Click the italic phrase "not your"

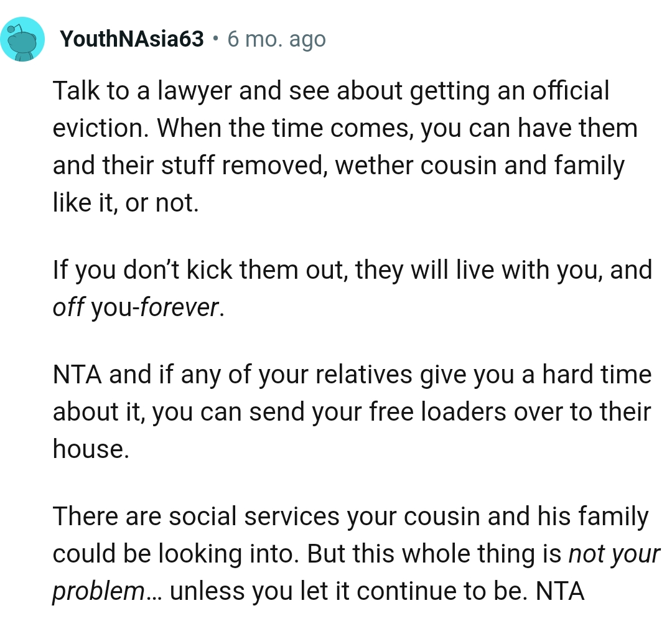(x=614, y=553)
